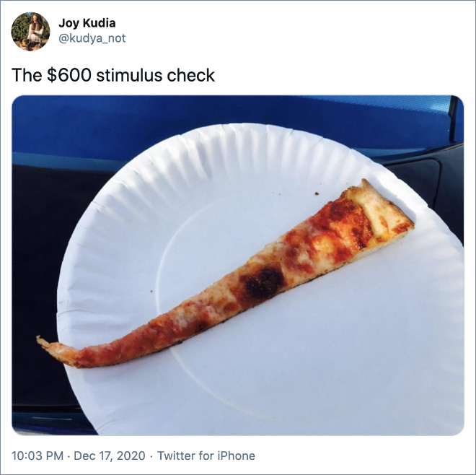Click the crumb near the pizza crust
This screenshot has width=476, height=475.
coord(317,193)
